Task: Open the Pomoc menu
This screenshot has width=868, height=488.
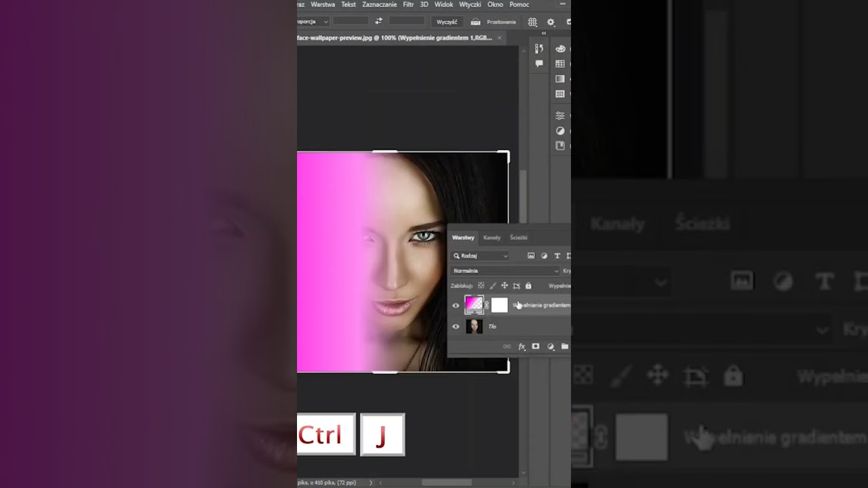Action: pos(519,5)
